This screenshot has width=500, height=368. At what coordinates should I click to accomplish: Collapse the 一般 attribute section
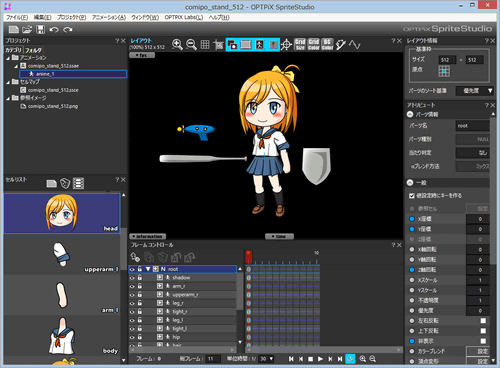tap(410, 183)
